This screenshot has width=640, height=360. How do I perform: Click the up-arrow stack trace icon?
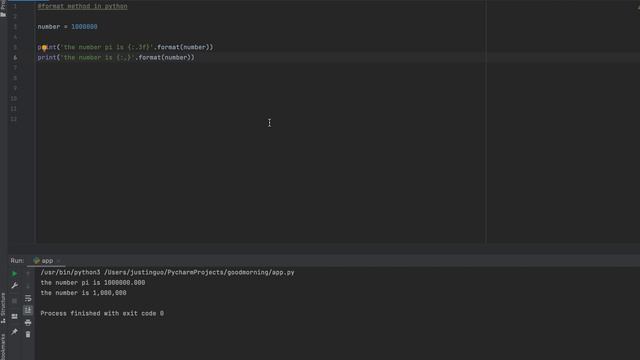[28, 274]
